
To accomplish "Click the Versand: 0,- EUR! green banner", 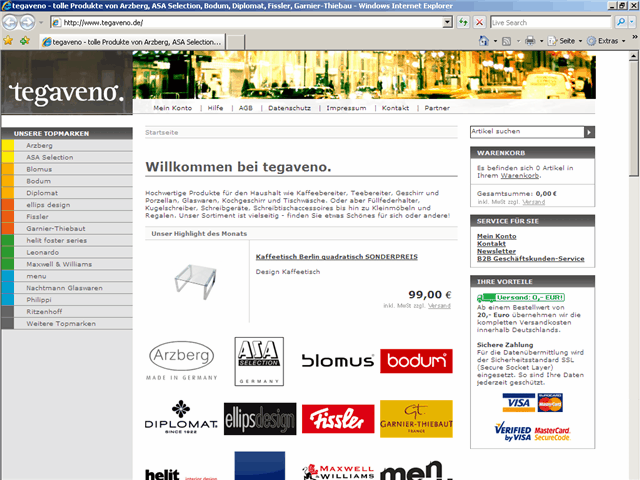I will pyautogui.click(x=521, y=298).
